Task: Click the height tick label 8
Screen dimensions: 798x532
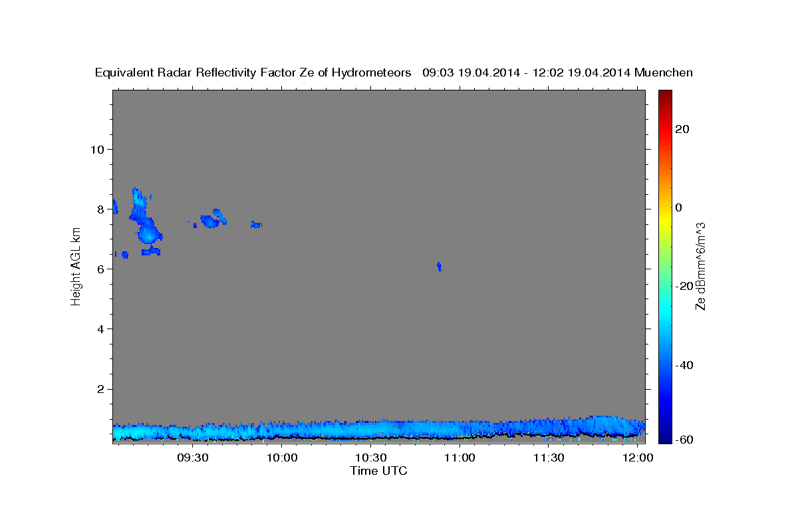Action: point(101,209)
